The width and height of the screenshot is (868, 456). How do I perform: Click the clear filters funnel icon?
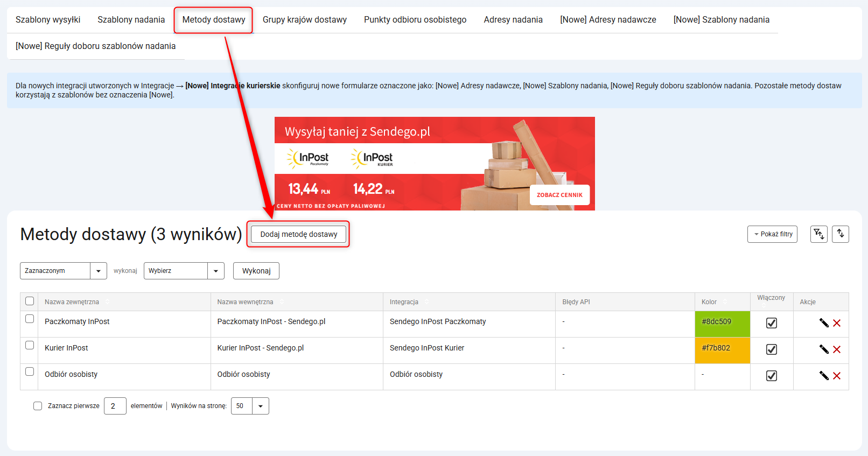(818, 234)
